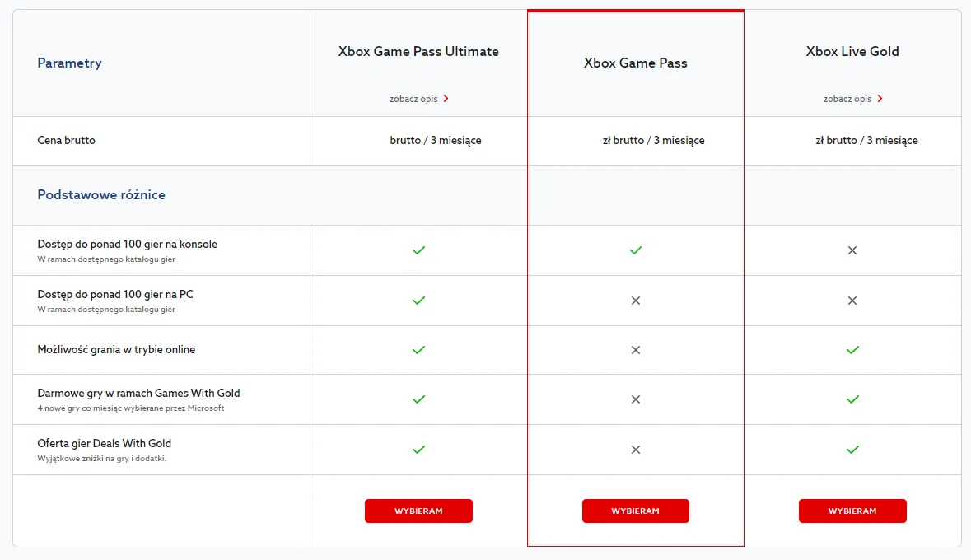The width and height of the screenshot is (971, 560).
Task: Select the X for Deals With Gold under Game Pass
Action: [x=635, y=450]
